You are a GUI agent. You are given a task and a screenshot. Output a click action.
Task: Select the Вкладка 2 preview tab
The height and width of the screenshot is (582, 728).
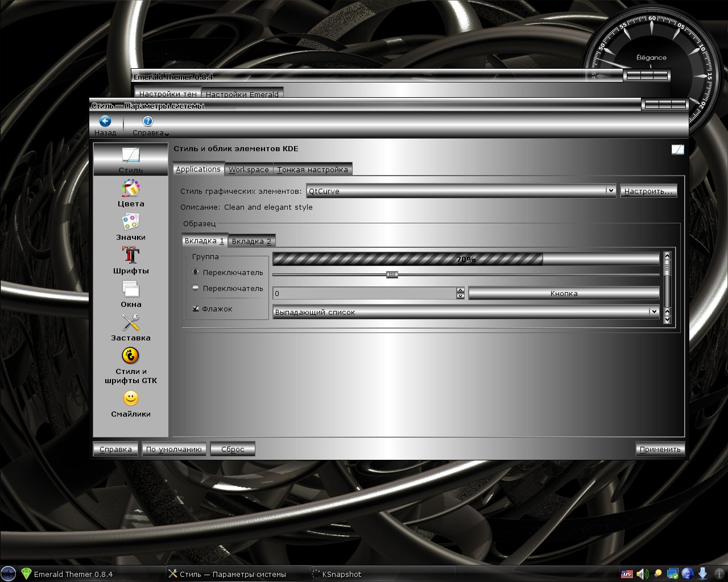pos(251,241)
